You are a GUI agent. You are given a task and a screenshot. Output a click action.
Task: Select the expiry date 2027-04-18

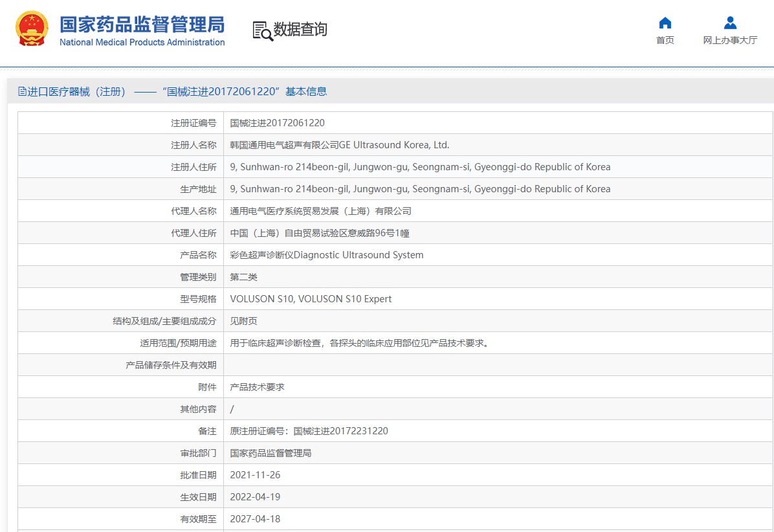click(255, 519)
